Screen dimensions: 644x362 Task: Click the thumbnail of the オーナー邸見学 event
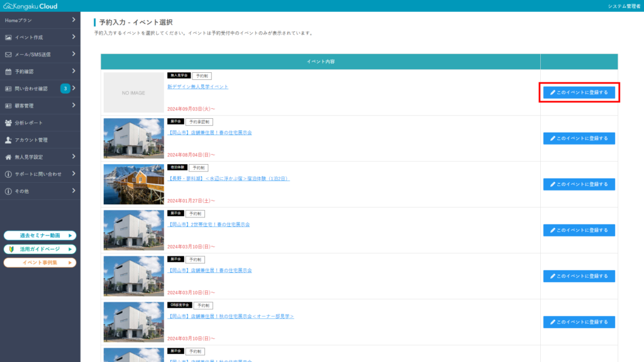(x=133, y=322)
